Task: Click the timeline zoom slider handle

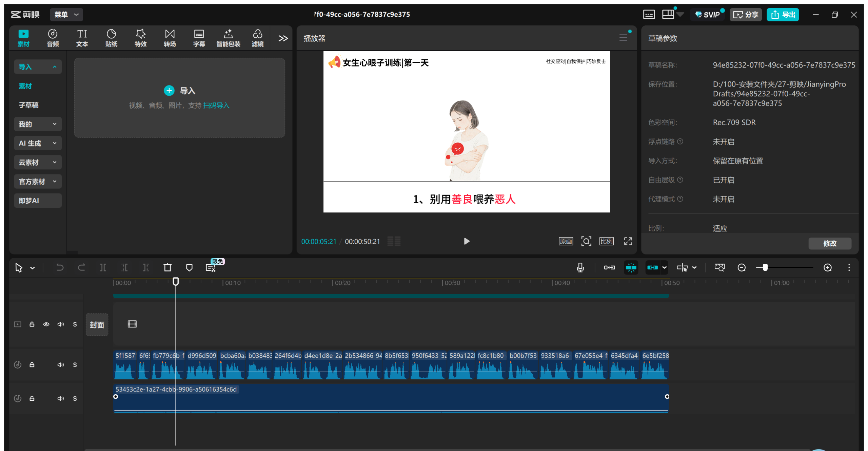Action: pyautogui.click(x=765, y=268)
